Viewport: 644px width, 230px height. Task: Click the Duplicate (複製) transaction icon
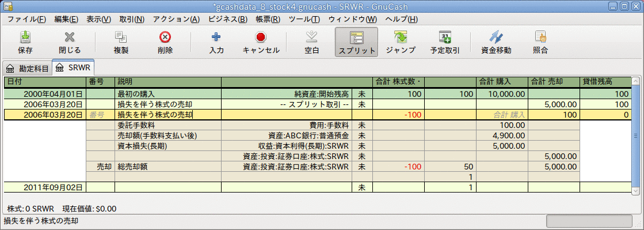click(x=121, y=43)
